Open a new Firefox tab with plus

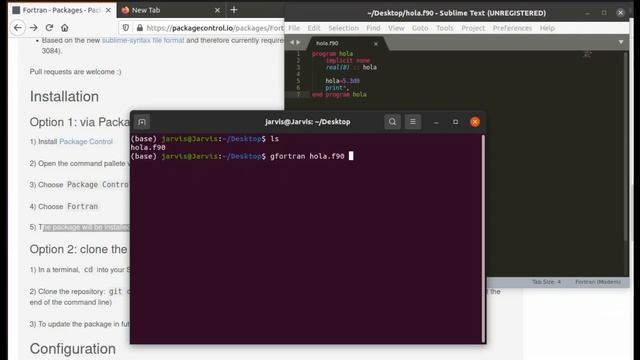pos(234,10)
